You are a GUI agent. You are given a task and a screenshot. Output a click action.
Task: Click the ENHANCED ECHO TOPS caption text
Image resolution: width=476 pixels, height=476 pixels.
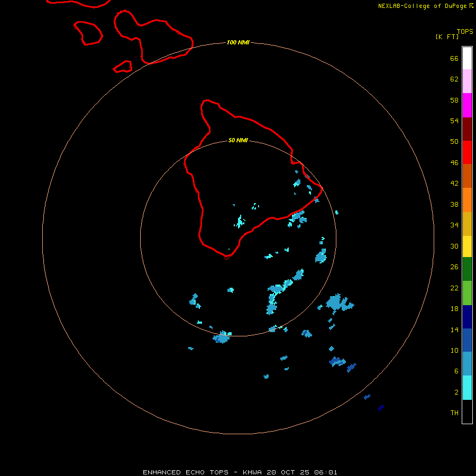186,472
